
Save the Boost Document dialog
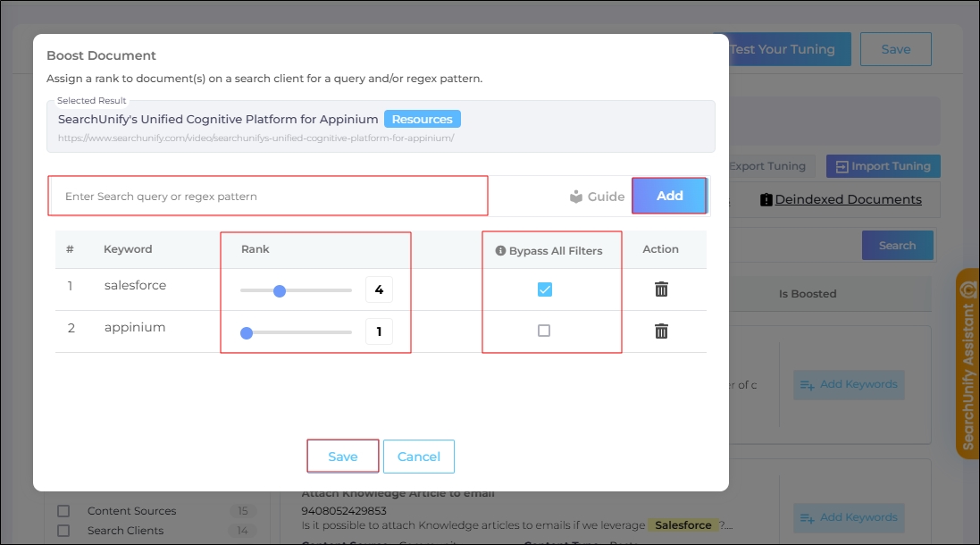pyautogui.click(x=343, y=457)
